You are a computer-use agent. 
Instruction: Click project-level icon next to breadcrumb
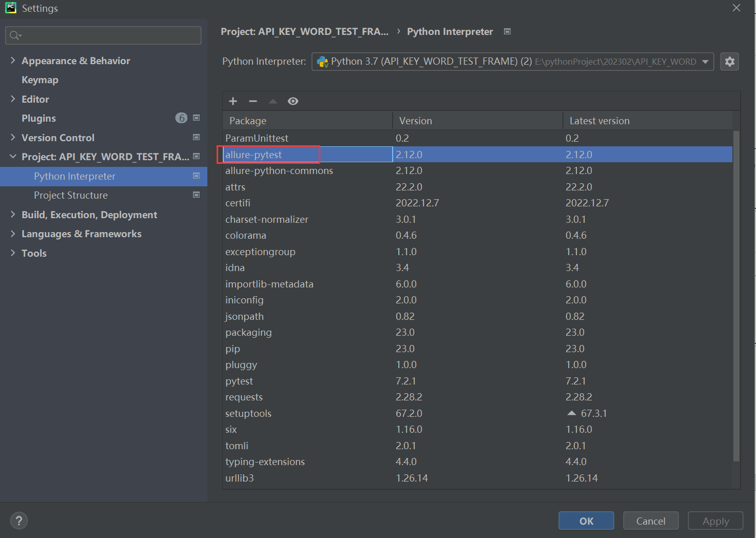(507, 31)
